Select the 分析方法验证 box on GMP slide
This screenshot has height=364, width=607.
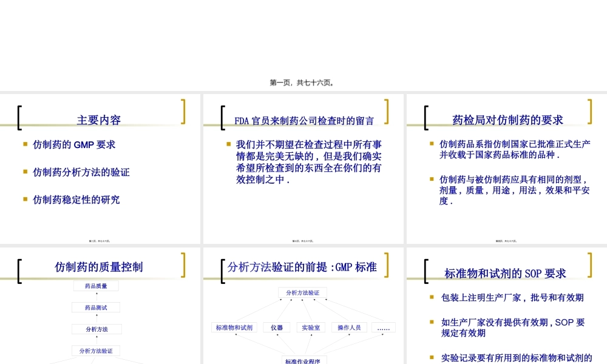tap(302, 292)
